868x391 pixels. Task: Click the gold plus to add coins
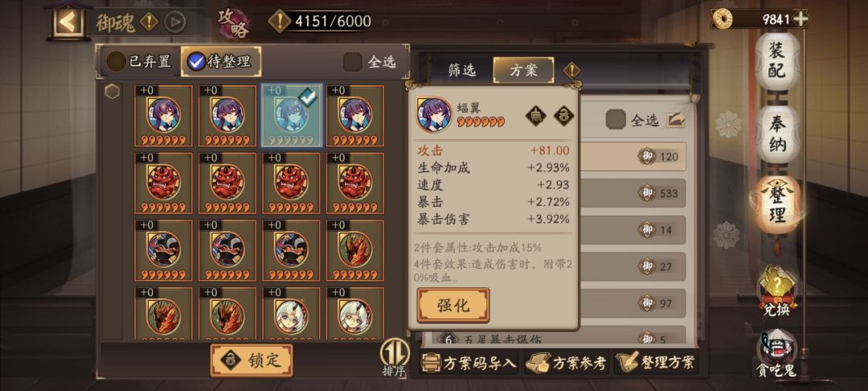pos(800,19)
